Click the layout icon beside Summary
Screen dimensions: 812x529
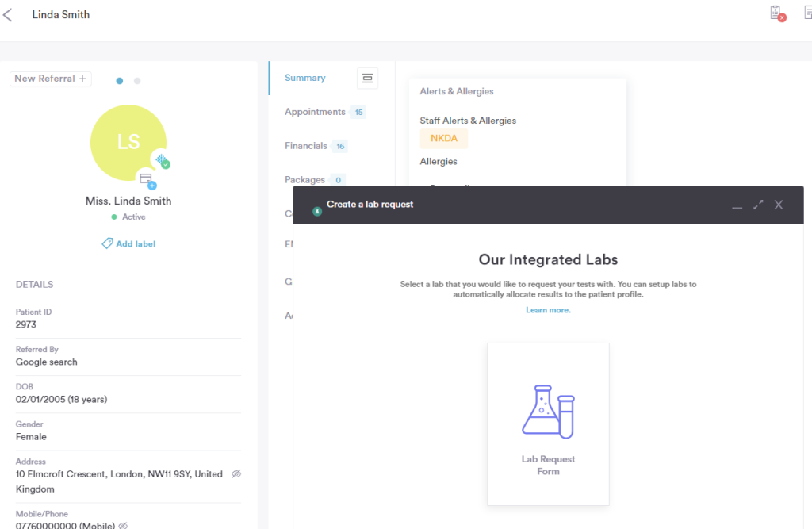tap(367, 78)
